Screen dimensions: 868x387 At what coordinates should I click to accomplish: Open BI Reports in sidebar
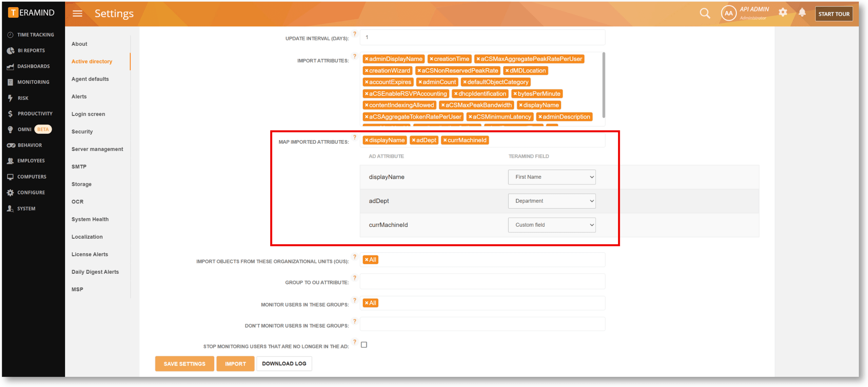(31, 51)
